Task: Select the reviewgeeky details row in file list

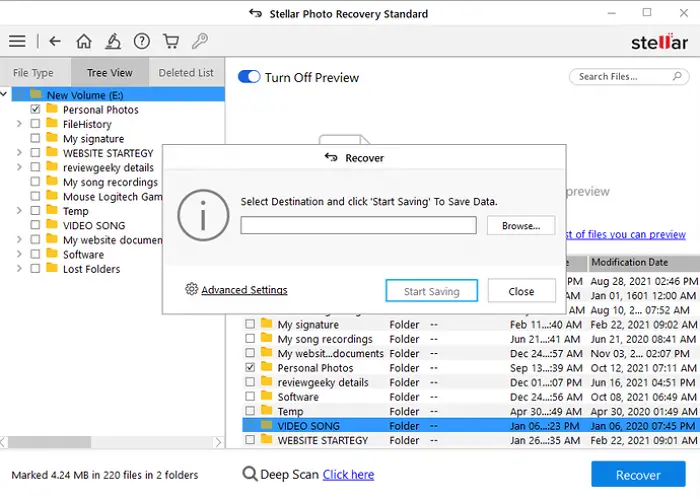Action: [471, 382]
